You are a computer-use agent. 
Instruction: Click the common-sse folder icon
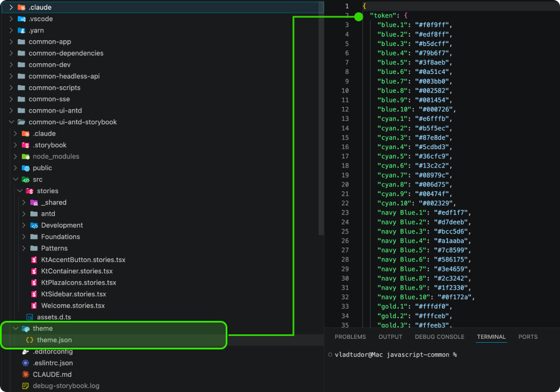(x=21, y=99)
